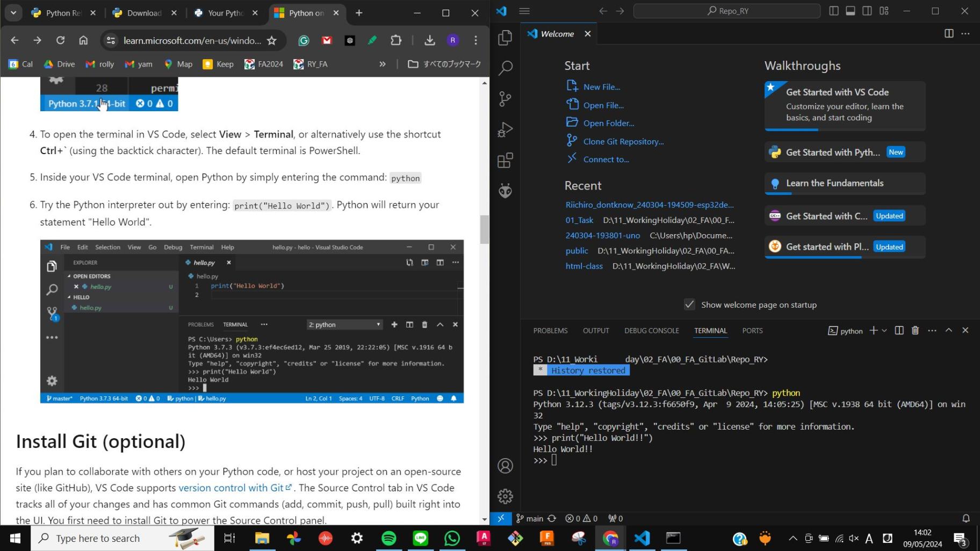The image size is (980, 551).
Task: Open Get Started with VS Code walkthrough
Action: tap(845, 105)
